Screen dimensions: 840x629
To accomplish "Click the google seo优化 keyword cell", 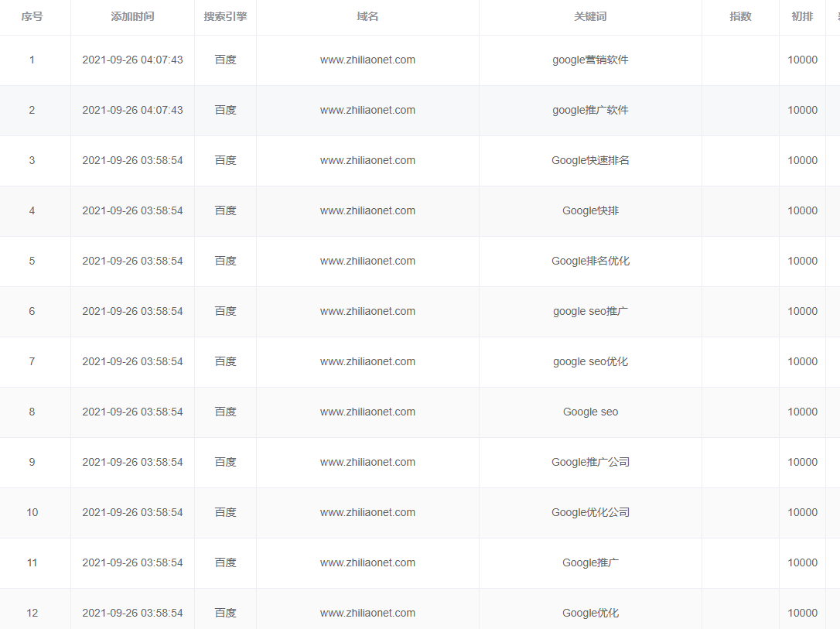I will [590, 361].
